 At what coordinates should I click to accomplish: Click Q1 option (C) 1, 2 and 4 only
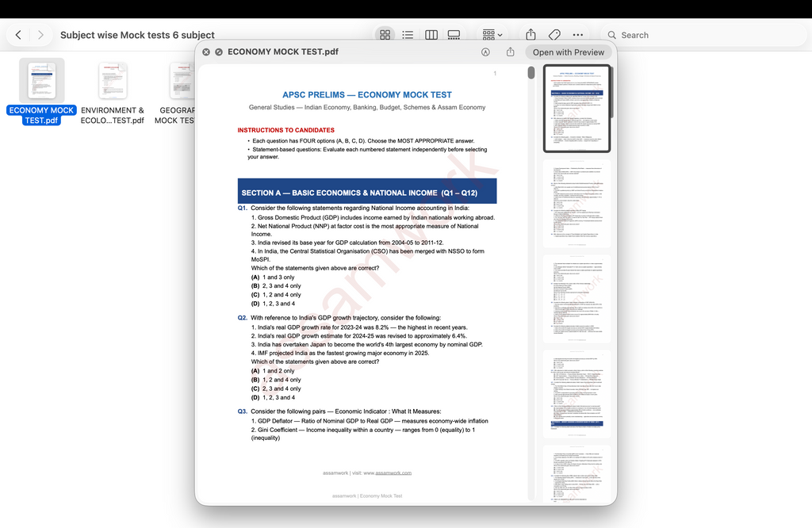click(x=276, y=295)
